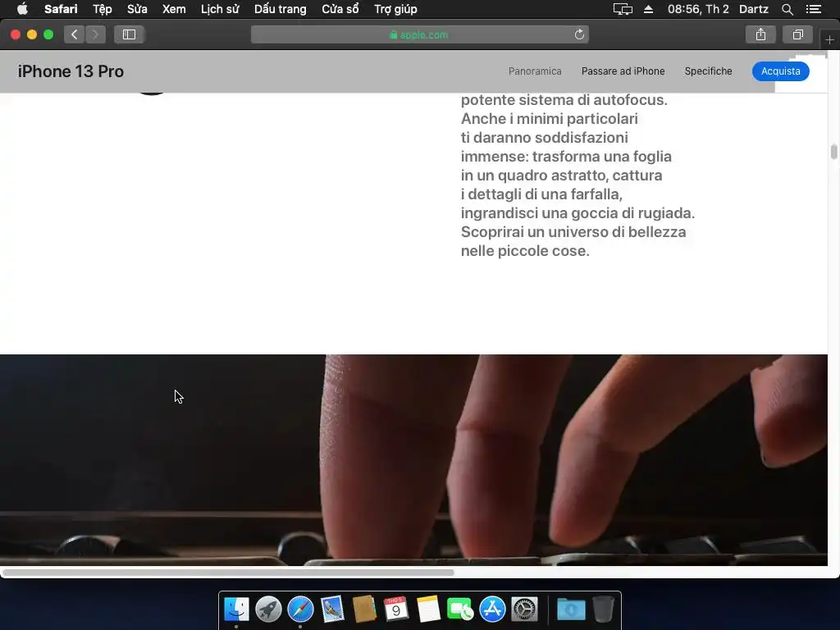840x630 pixels.
Task: Open App Store icon in Dock
Action: pyautogui.click(x=492, y=609)
